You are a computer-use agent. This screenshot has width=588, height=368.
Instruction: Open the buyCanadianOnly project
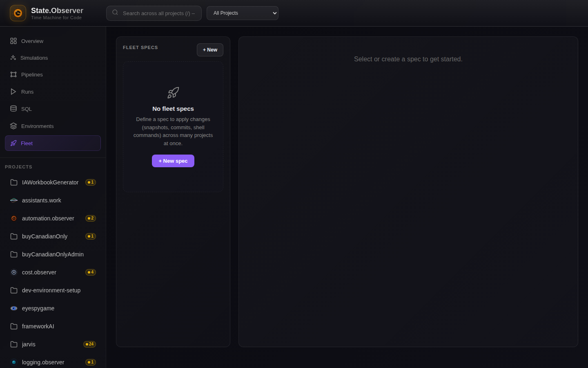coord(53,236)
